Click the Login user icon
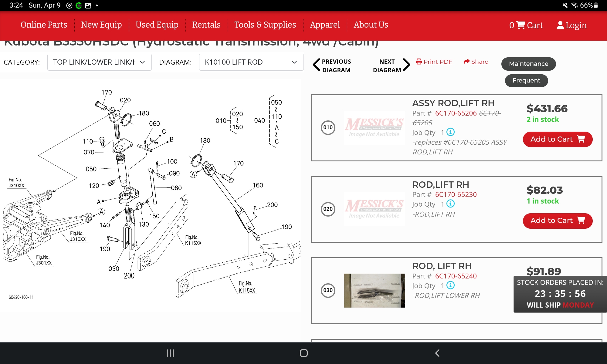This screenshot has width=607, height=364. [x=560, y=25]
